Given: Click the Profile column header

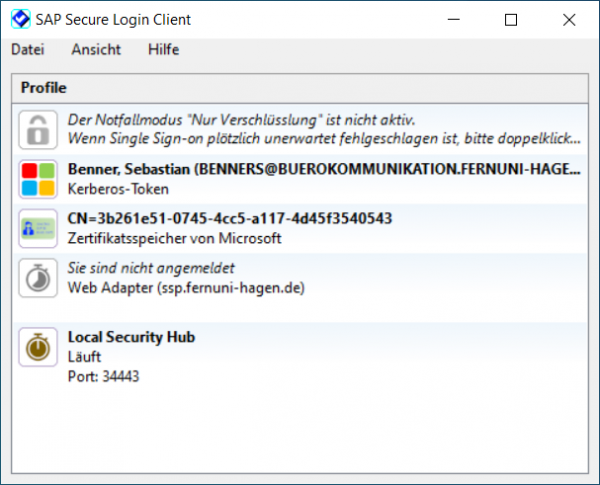Looking at the screenshot, I should point(43,88).
